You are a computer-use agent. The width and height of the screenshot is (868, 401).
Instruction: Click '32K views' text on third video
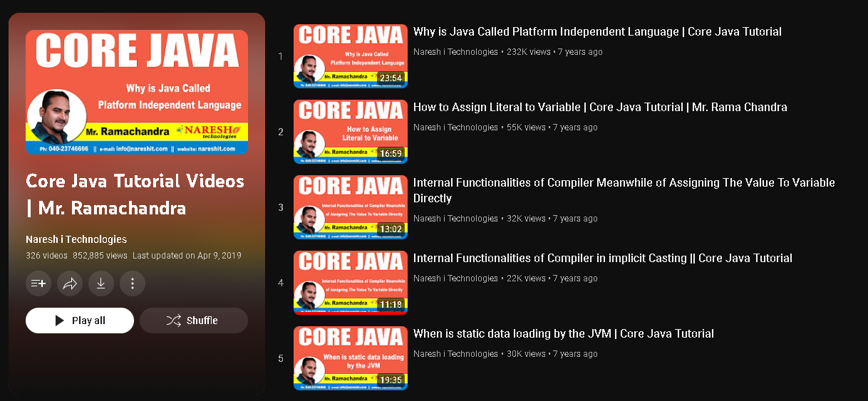pos(526,219)
